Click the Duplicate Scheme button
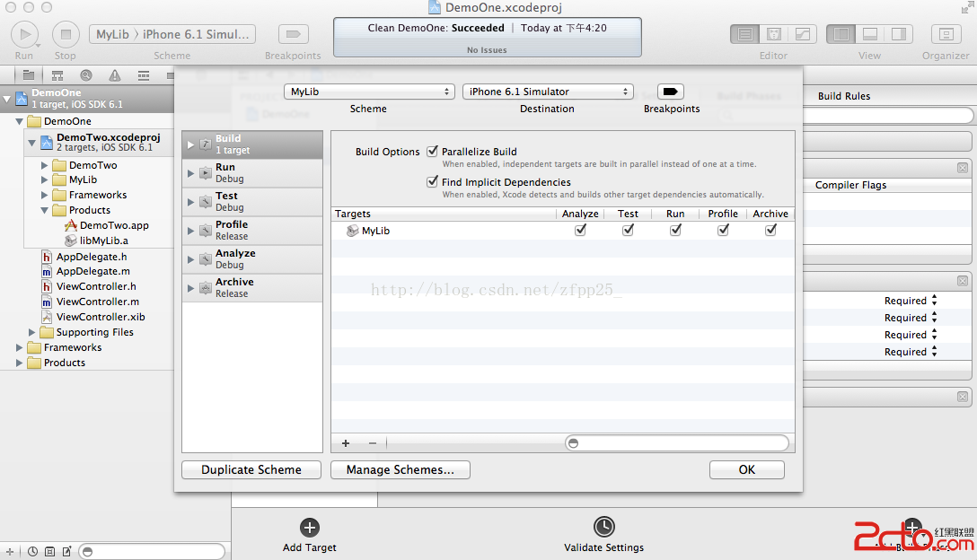 251,469
